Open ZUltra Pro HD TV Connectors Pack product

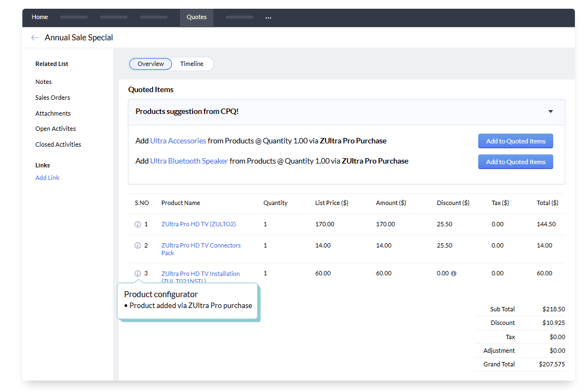201,249
